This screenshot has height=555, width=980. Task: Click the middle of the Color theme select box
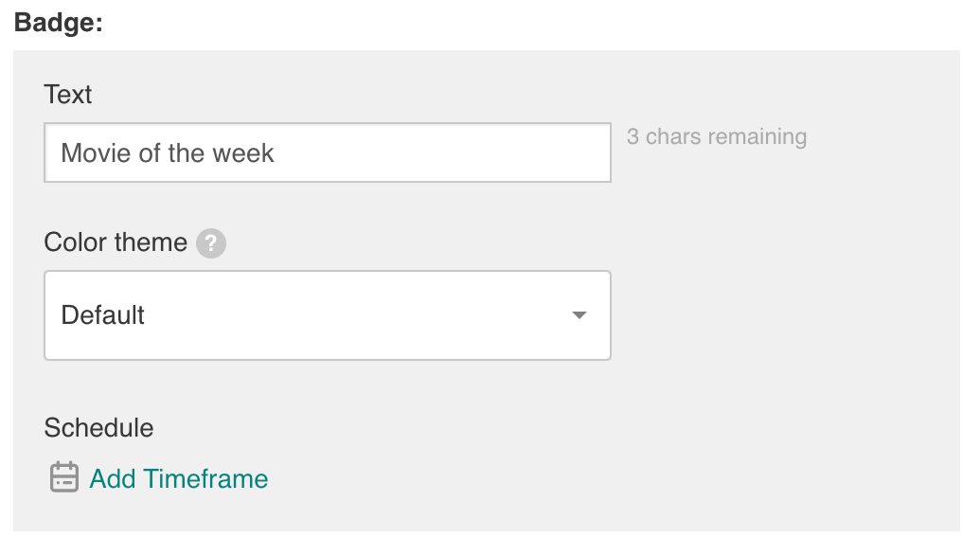point(328,315)
